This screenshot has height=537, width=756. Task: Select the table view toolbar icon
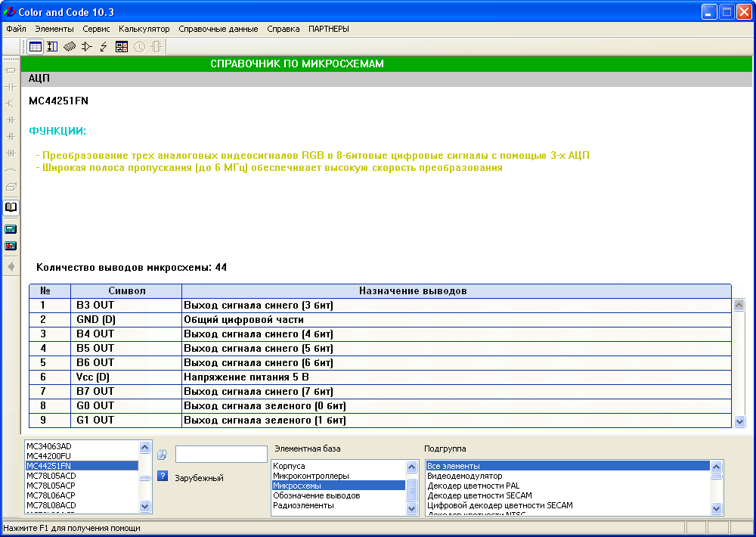36,47
